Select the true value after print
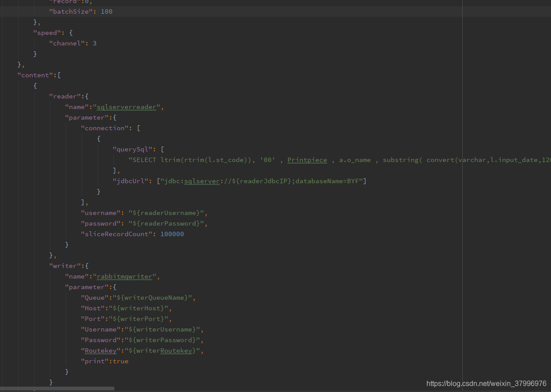Image resolution: width=551 pixels, height=392 pixels. click(121, 361)
